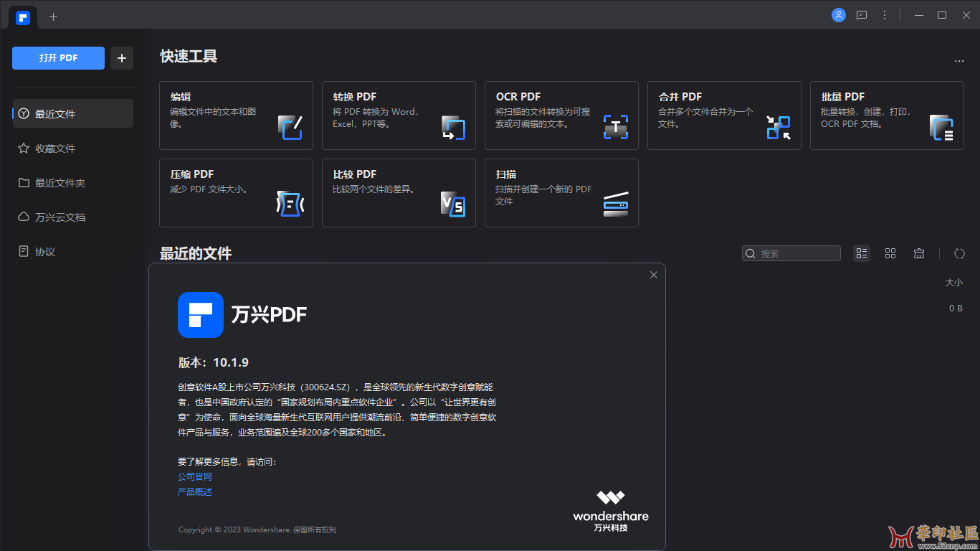
Task: Click the merge PDF icon
Action: coord(779,128)
